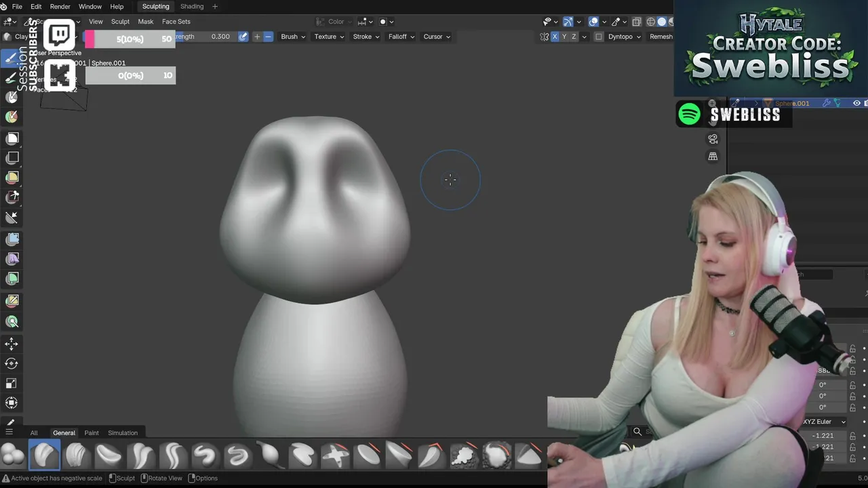Pick the Draw Sharp brush thumbnail

tap(237, 455)
